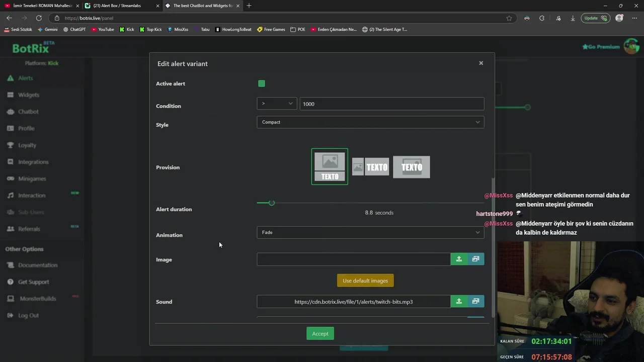Click the Alert duration slider handle
The width and height of the screenshot is (644, 362).
coord(272,203)
